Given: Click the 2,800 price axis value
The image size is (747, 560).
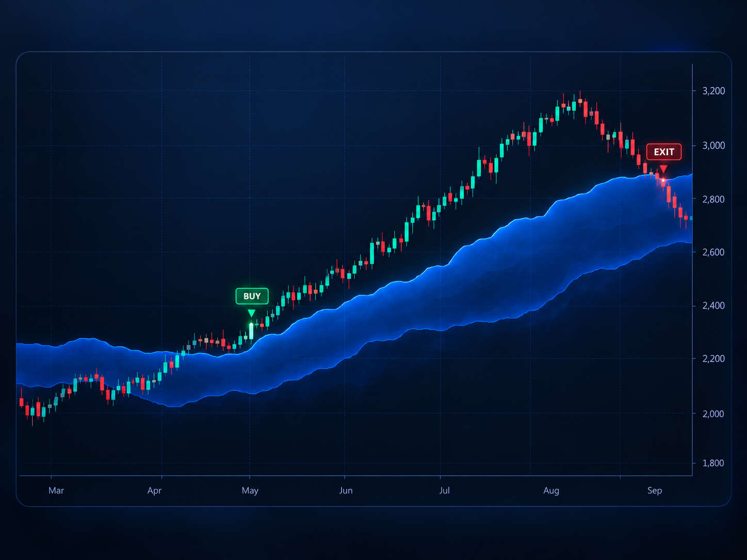Looking at the screenshot, I should coord(713,199).
